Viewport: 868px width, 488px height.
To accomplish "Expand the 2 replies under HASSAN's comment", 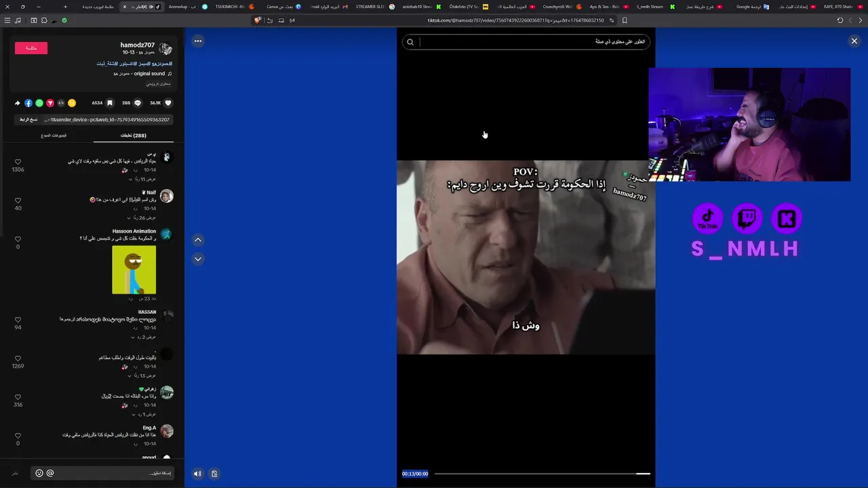I will (143, 337).
